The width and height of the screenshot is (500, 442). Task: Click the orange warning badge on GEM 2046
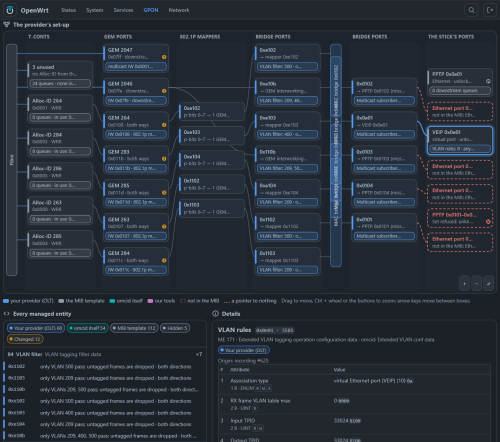coord(164,91)
